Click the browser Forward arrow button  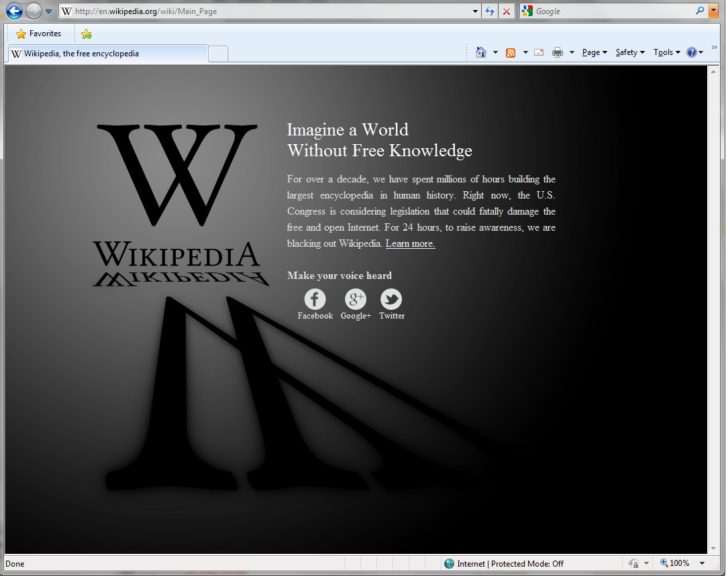pos(34,11)
